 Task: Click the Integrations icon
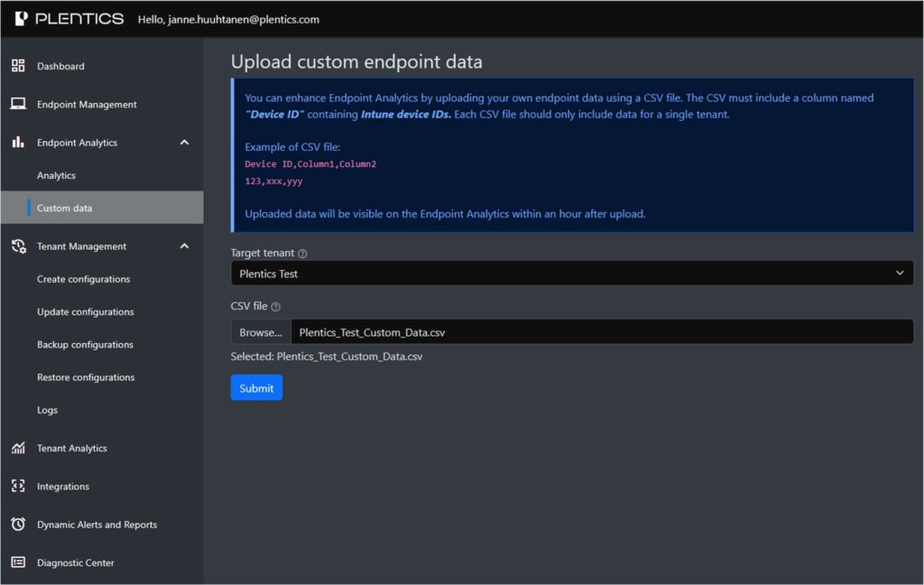point(18,486)
